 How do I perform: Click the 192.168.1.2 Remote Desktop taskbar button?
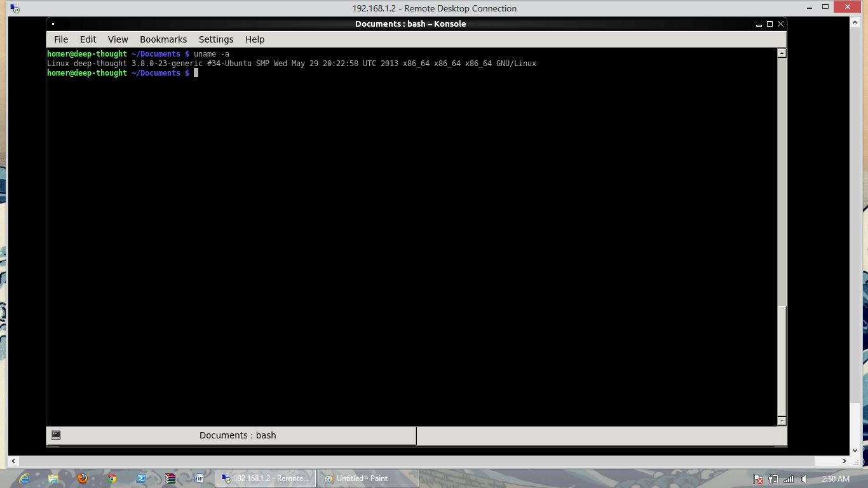pyautogui.click(x=266, y=478)
